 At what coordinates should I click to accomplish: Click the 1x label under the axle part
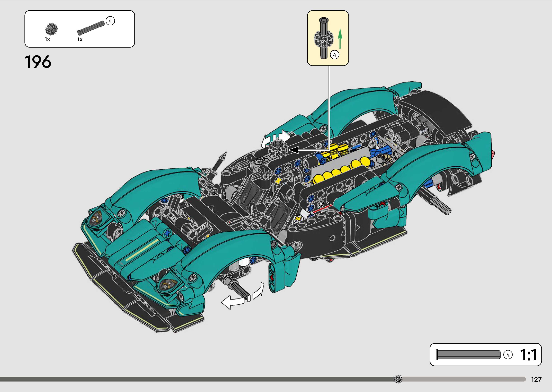click(80, 39)
